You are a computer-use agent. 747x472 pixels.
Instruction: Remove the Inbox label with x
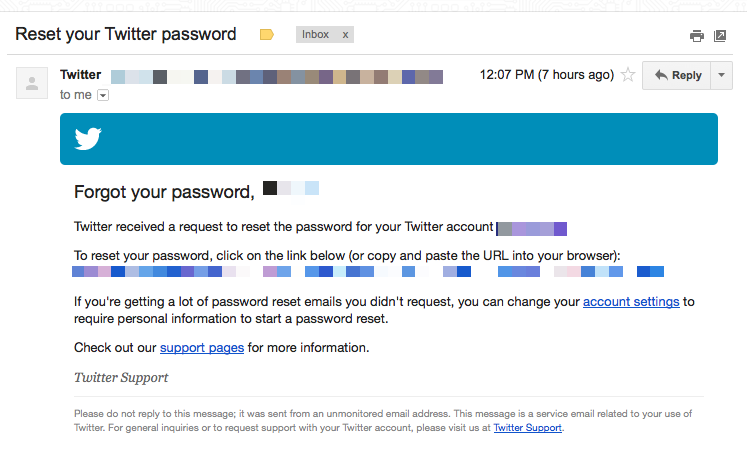[x=345, y=35]
